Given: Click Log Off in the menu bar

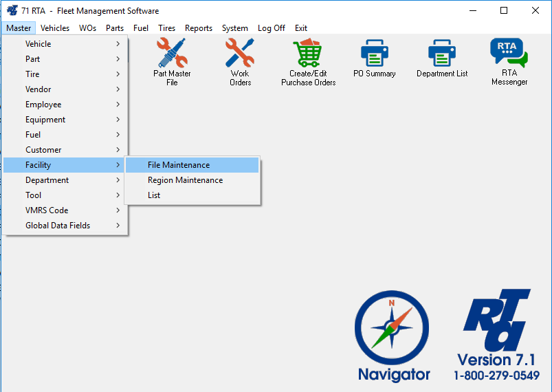Looking at the screenshot, I should point(271,28).
